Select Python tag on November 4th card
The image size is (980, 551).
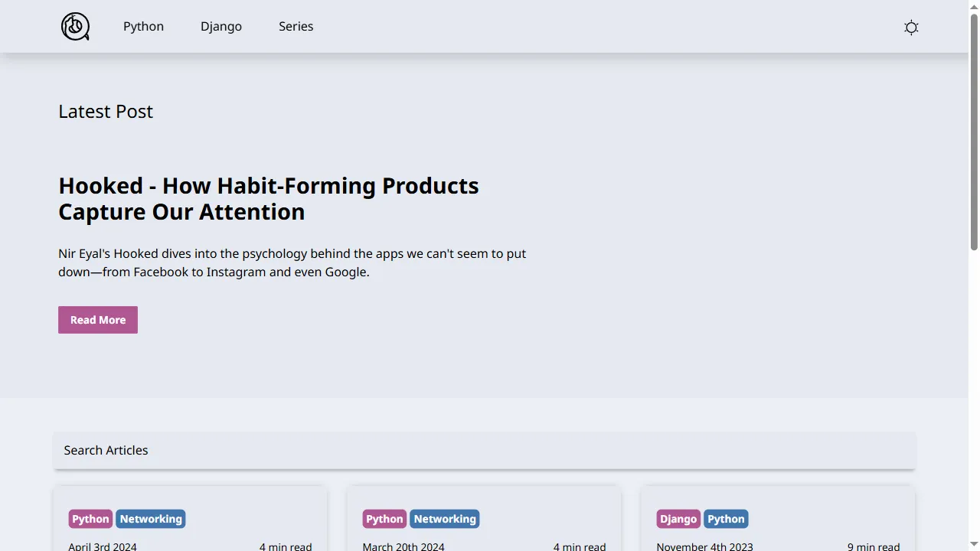pos(726,519)
